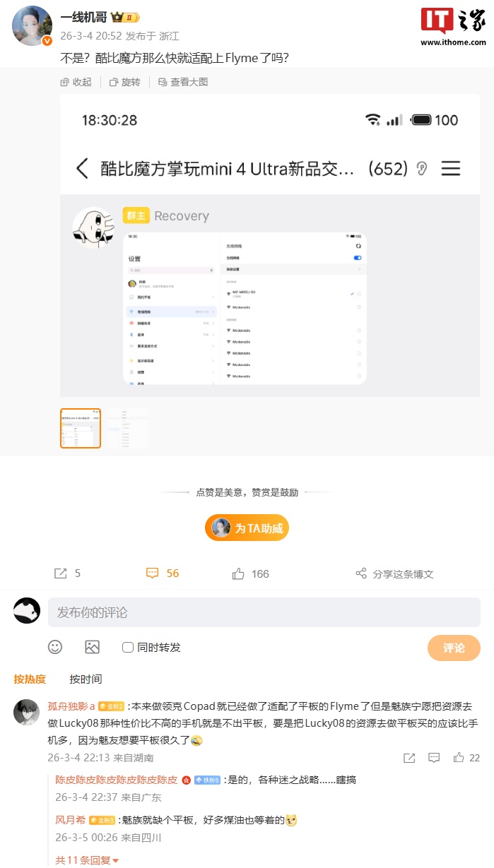Check the 同时转发 checkbox
Screen dimensions: 494x868
coord(128,647)
